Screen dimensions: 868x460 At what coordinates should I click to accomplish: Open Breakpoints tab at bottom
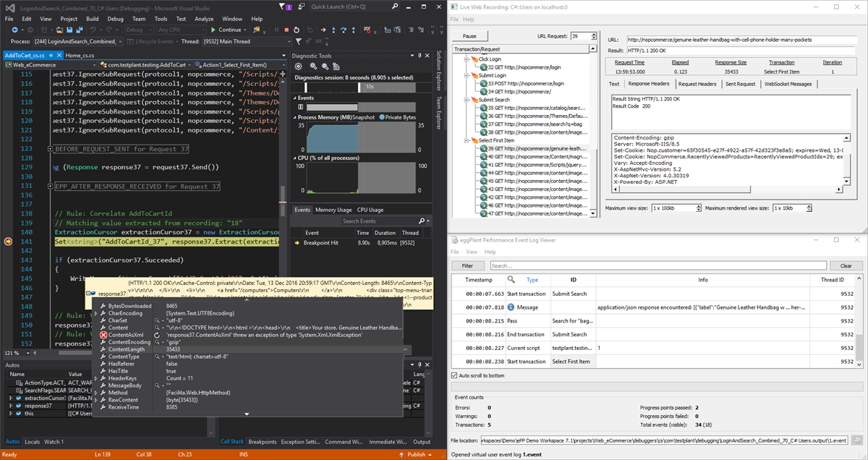[263, 441]
